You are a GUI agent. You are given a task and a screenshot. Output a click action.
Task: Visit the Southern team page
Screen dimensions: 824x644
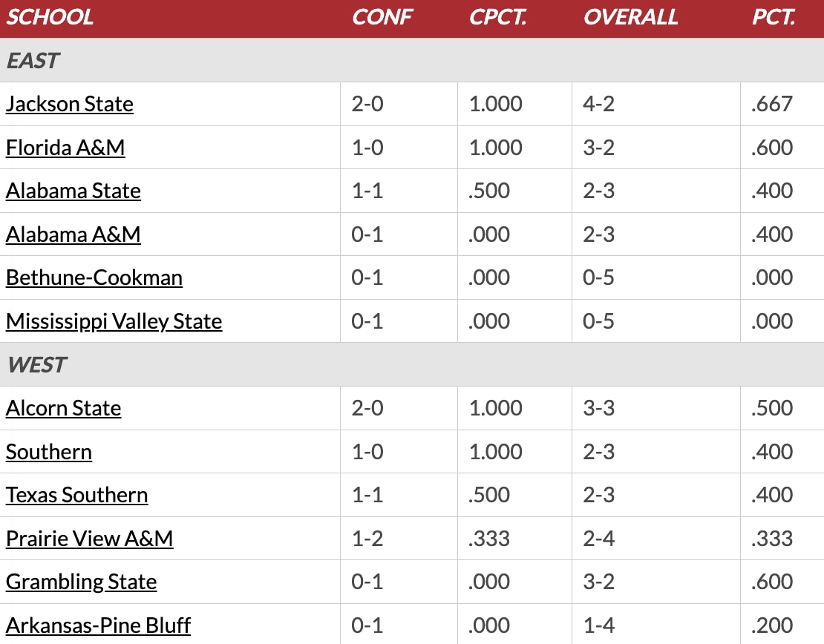[x=49, y=452]
